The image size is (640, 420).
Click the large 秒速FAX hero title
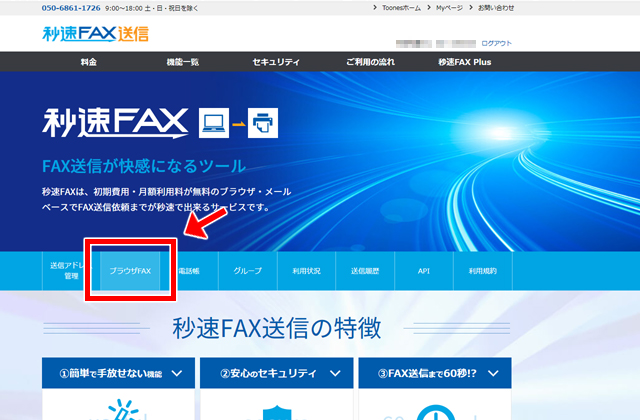[115, 123]
